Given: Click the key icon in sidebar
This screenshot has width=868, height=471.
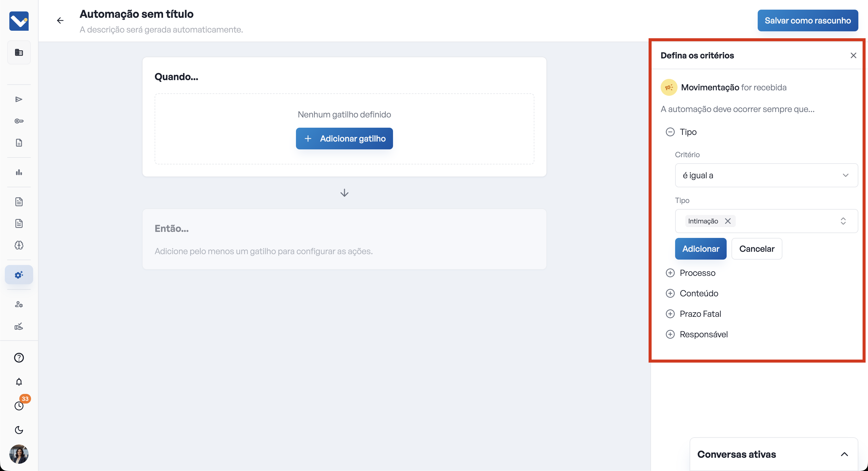Looking at the screenshot, I should click(x=19, y=121).
